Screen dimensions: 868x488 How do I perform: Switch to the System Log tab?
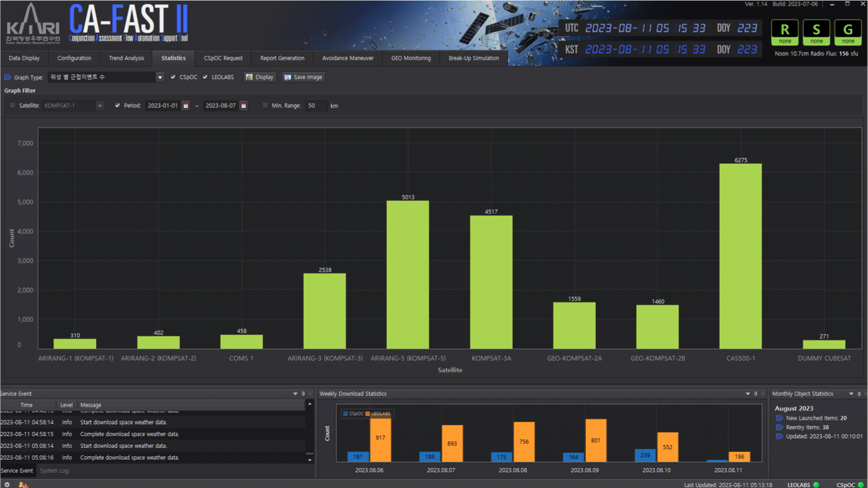click(54, 471)
